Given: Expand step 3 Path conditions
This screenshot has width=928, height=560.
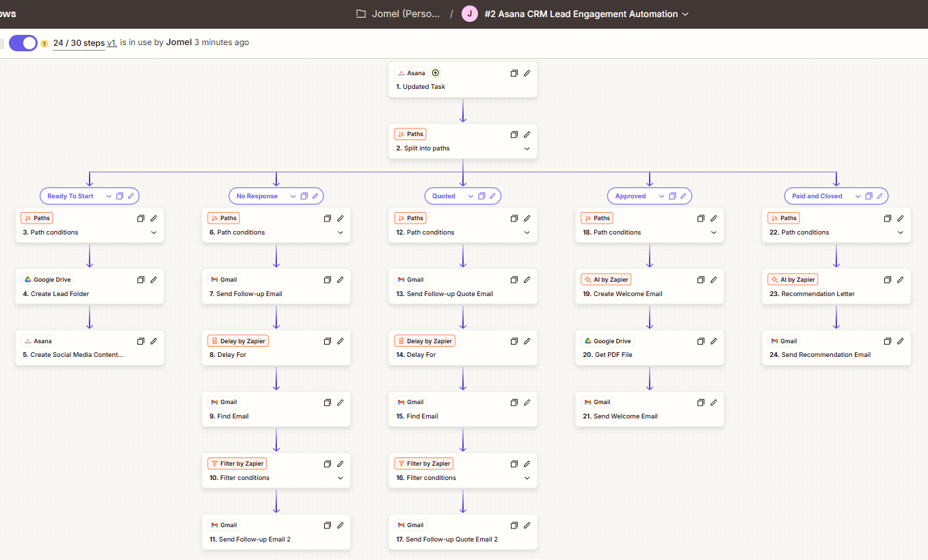Looking at the screenshot, I should pyautogui.click(x=154, y=232).
